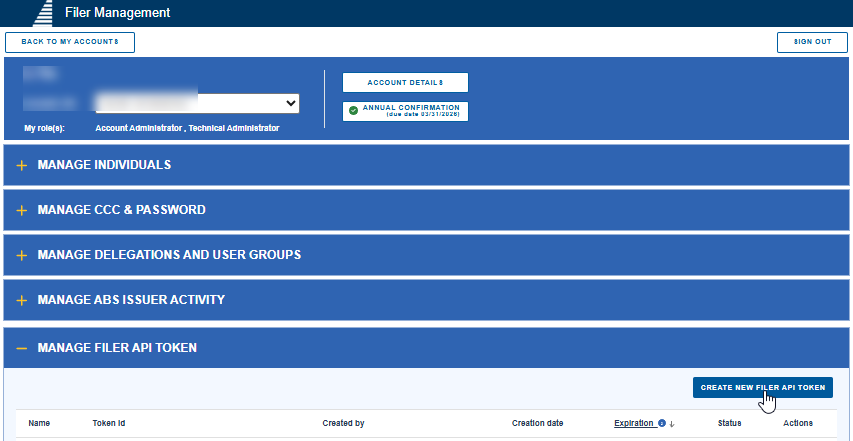The height and width of the screenshot is (441, 853).
Task: Click the Creation date column header
Action: (537, 423)
